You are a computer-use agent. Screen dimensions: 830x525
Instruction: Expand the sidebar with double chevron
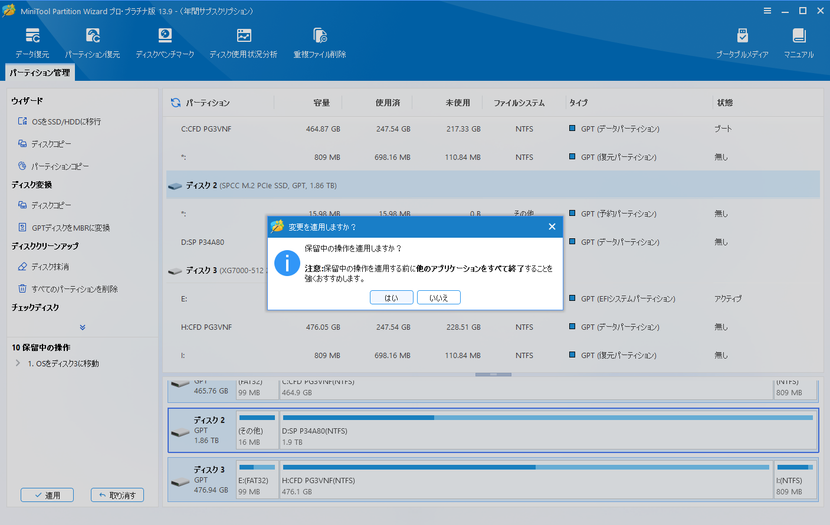(x=83, y=328)
